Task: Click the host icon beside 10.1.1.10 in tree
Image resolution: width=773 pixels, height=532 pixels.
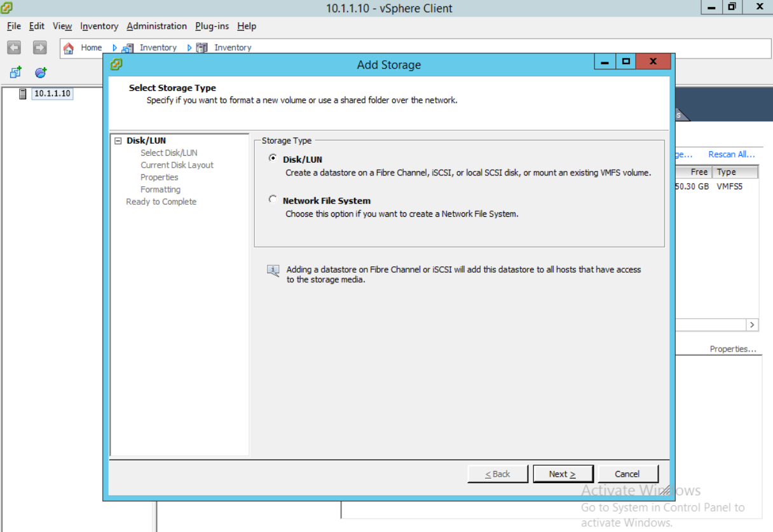Action: tap(24, 93)
